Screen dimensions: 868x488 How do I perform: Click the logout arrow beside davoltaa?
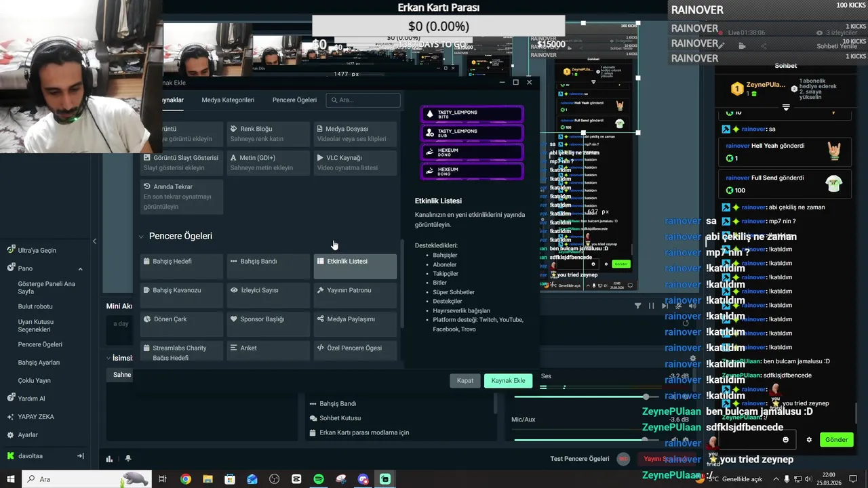[80, 456]
